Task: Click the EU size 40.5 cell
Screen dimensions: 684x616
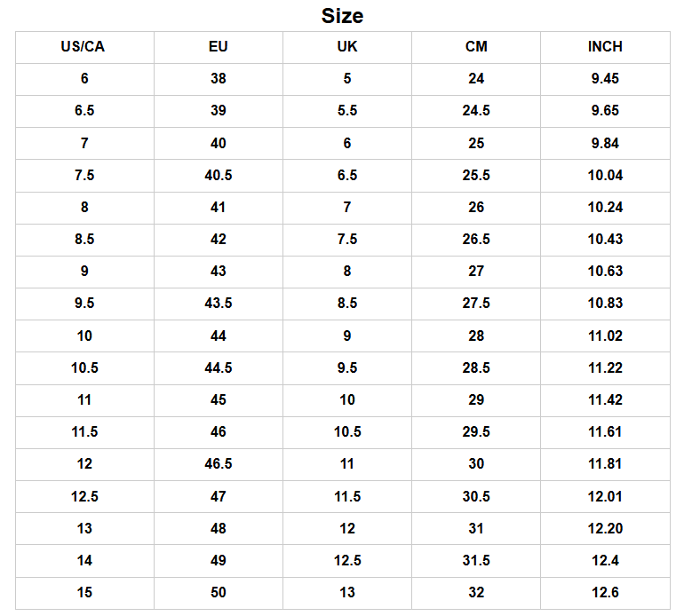Action: [x=219, y=176]
